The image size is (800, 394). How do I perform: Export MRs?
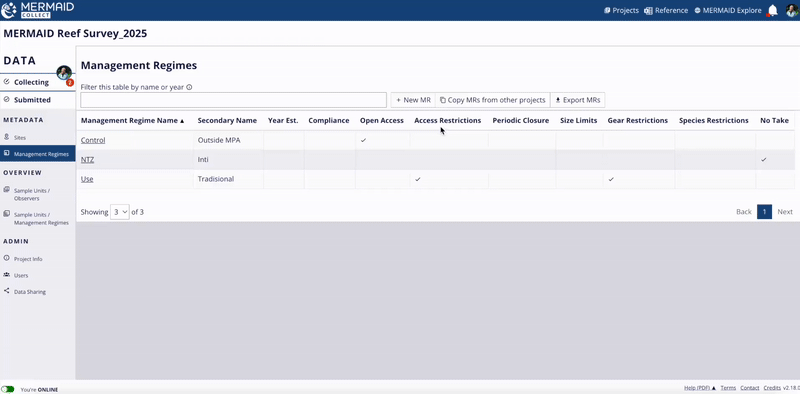click(x=578, y=100)
